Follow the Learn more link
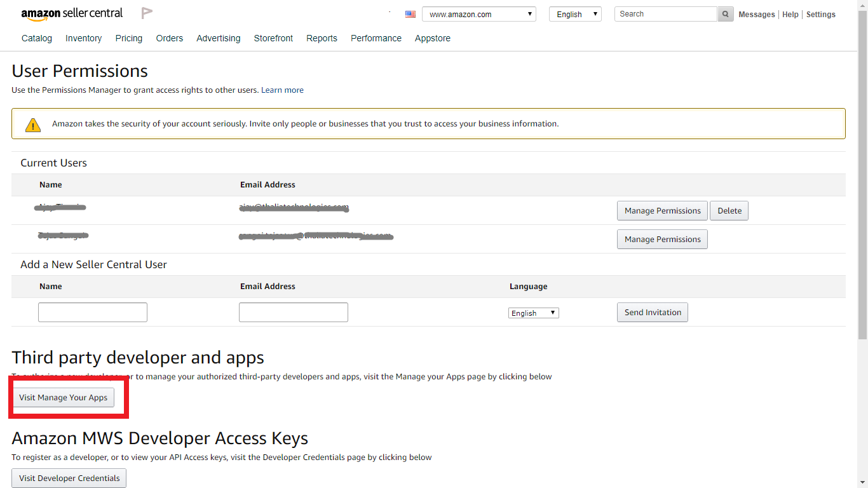This screenshot has width=868, height=488. (282, 90)
